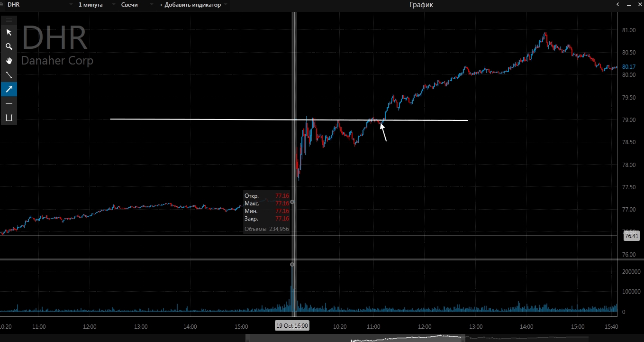Activate the magnifier zoom tool

tap(9, 46)
